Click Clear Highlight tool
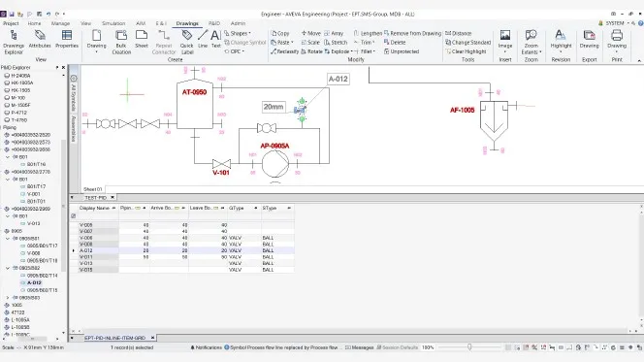 click(466, 51)
